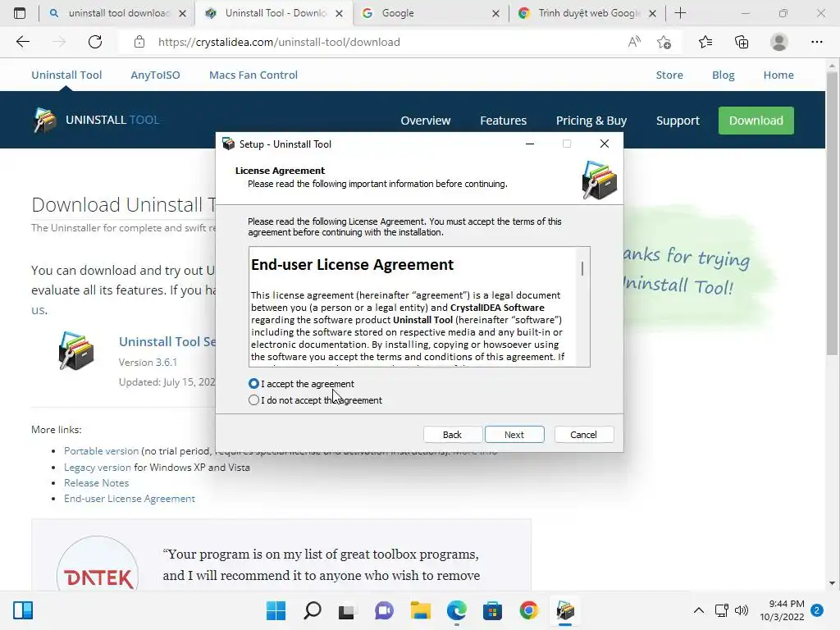Open the clock and date panel
Screen dimensions: 840x630
coord(782,610)
